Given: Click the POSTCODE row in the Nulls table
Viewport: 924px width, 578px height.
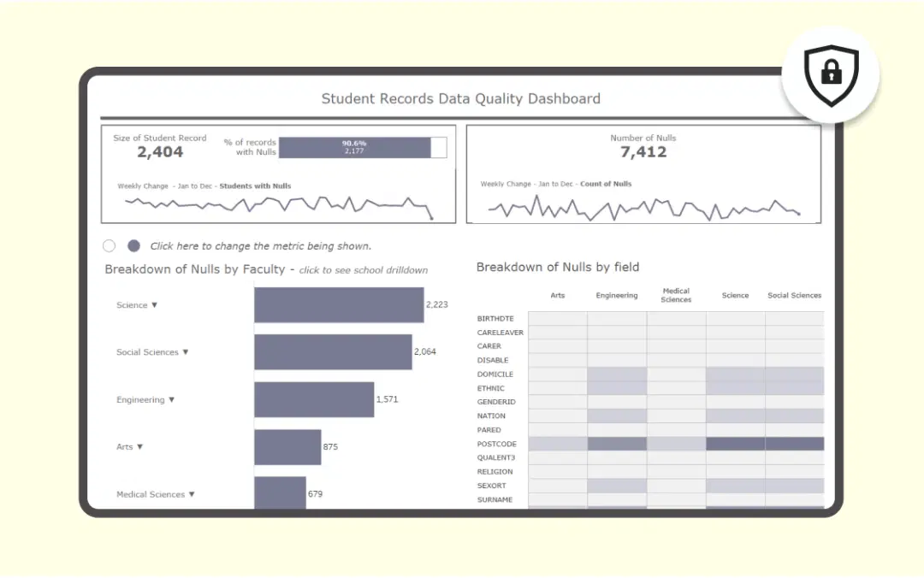Looking at the screenshot, I should coord(496,444).
